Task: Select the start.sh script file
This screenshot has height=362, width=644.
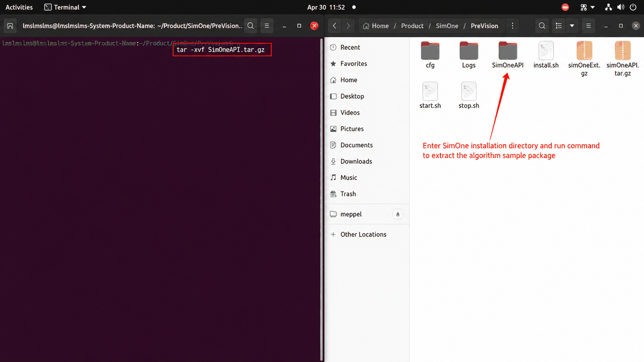Action: pos(430,96)
